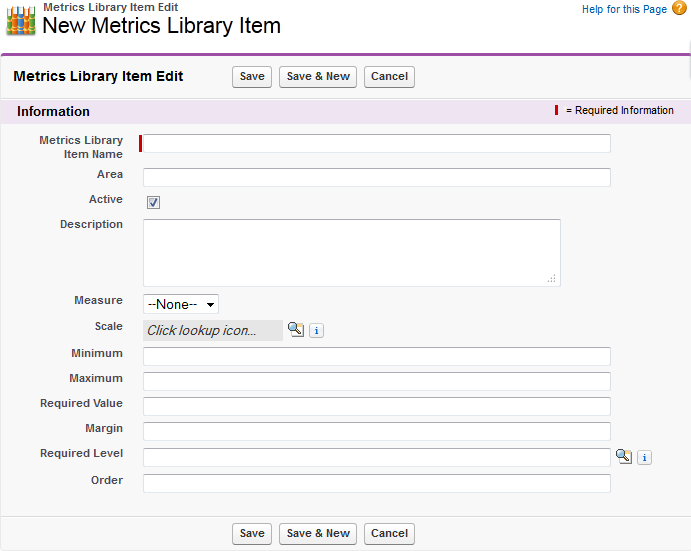
Task: Grab the Description box resize handle
Action: pos(552,279)
